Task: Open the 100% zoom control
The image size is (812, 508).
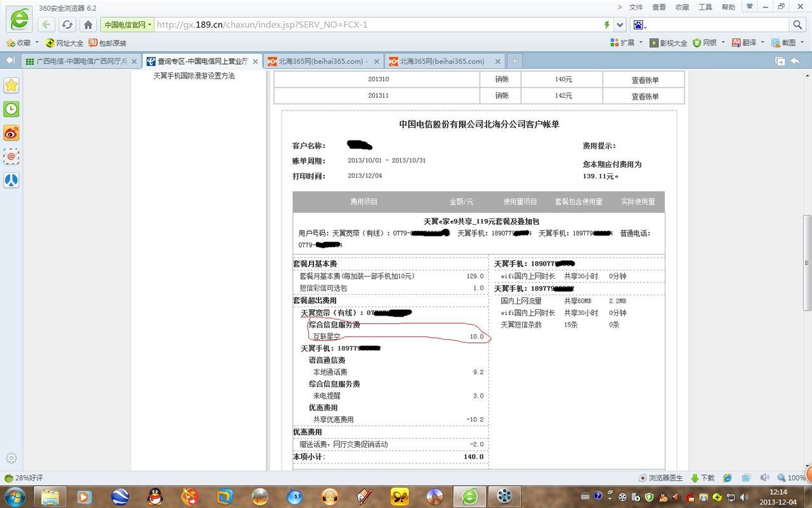Action: click(792, 478)
